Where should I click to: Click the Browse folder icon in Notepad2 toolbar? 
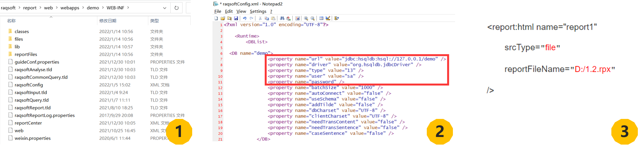pos(229,18)
